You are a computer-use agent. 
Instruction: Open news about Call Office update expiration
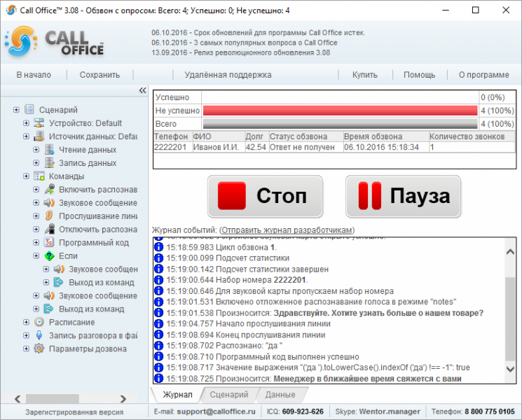coord(258,33)
